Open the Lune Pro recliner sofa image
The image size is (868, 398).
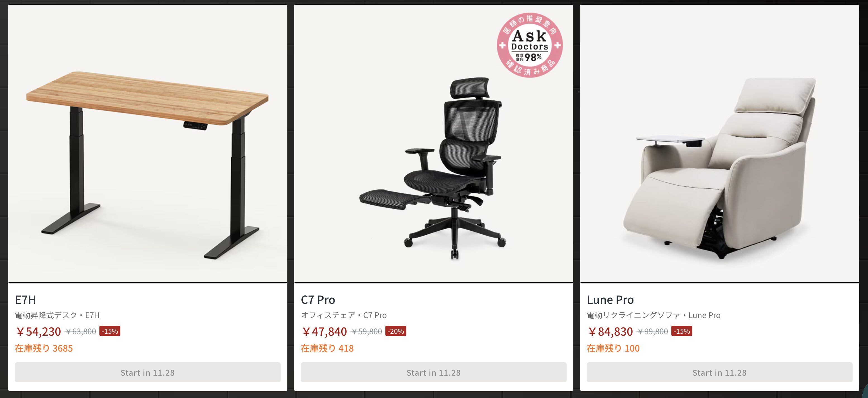pyautogui.click(x=719, y=144)
